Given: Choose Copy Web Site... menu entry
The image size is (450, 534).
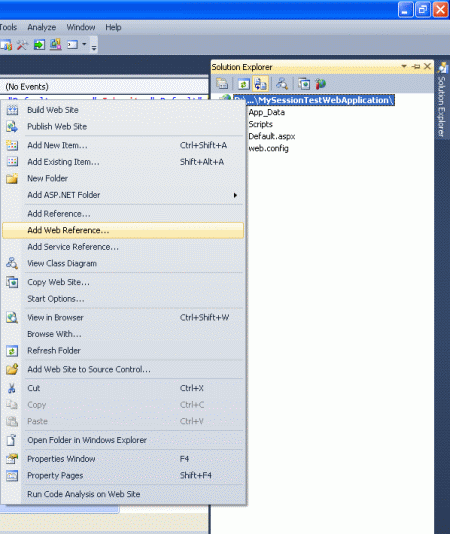Looking at the screenshot, I should click(x=123, y=282).
